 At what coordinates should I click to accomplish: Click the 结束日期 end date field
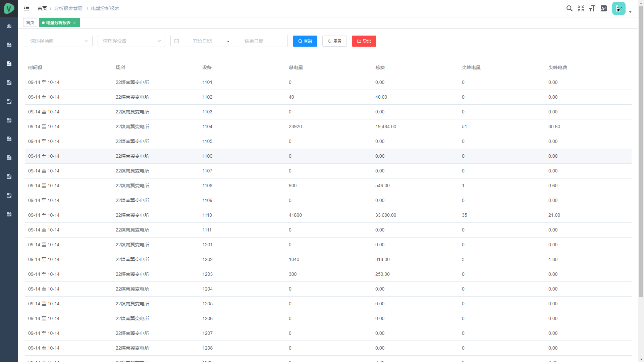[254, 41]
